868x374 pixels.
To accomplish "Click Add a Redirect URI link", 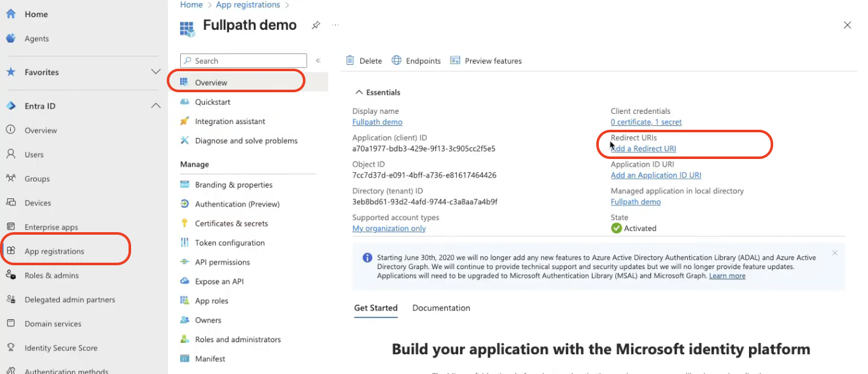I will point(643,149).
